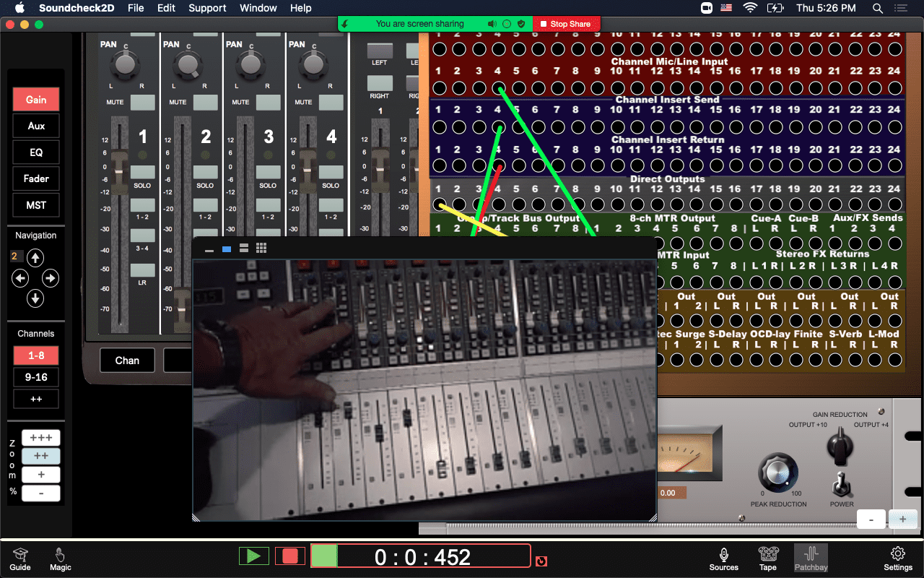Viewport: 924px width, 578px height.
Task: Click the Navigation right arrow
Action: [x=50, y=278]
